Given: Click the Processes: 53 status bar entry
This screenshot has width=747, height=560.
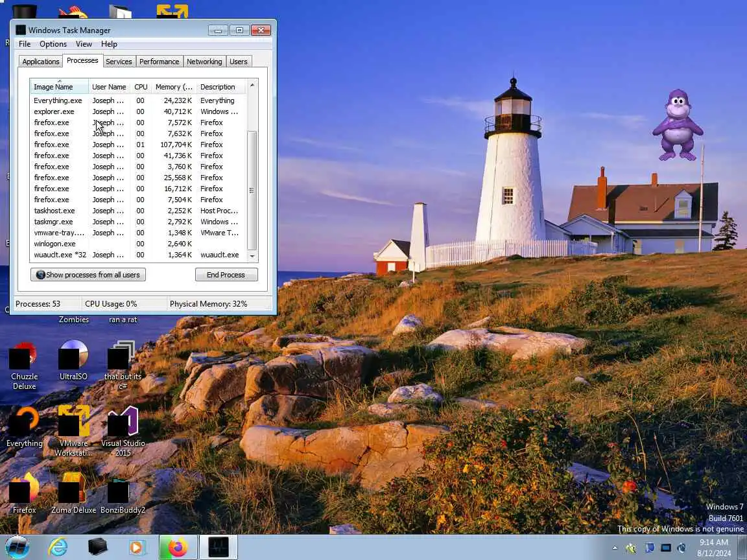Looking at the screenshot, I should click(x=38, y=304).
